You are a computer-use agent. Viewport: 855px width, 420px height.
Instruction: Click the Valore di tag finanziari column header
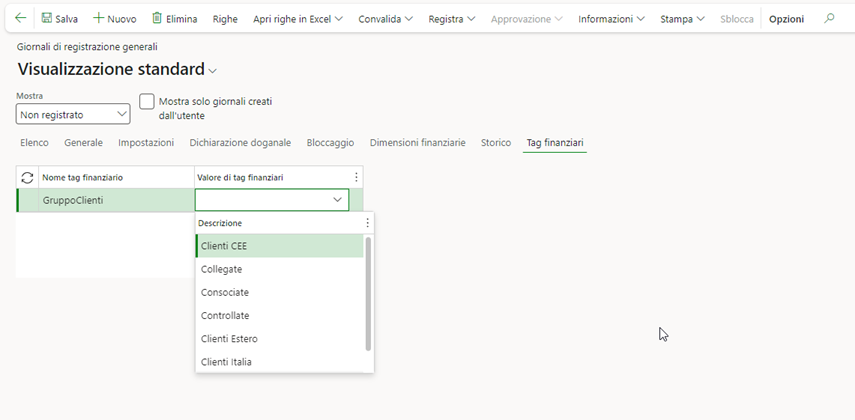click(x=272, y=177)
